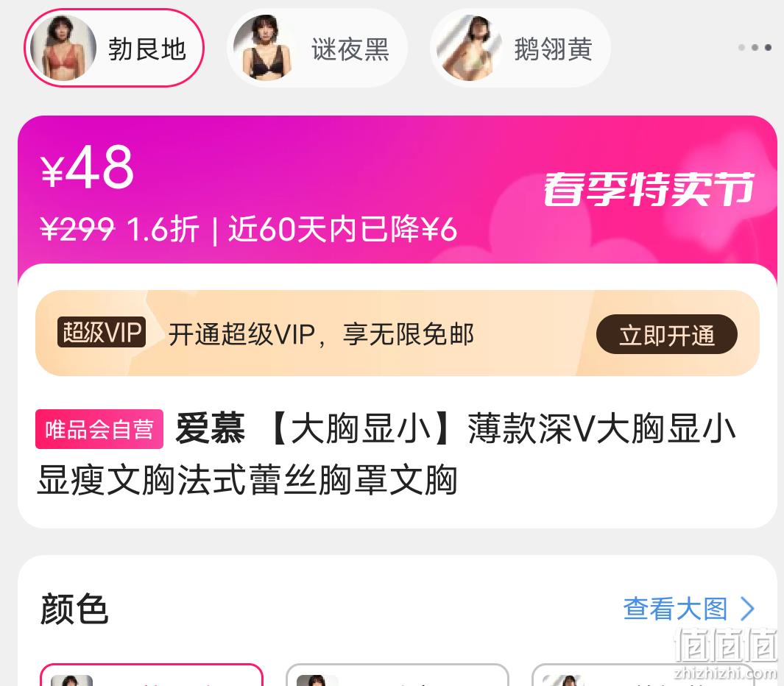Click the 近60天内已降¥6 price drop text
Image resolution: width=784 pixels, height=686 pixels.
342,230
